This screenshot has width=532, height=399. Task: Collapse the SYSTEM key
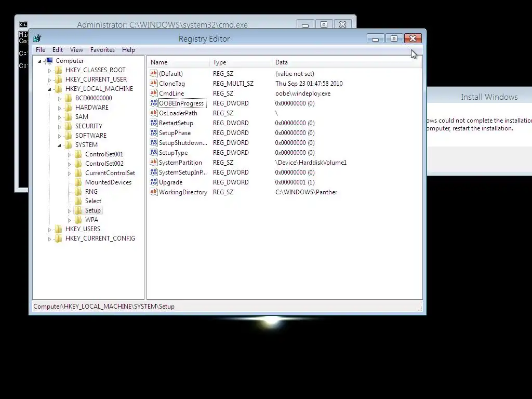(x=59, y=145)
